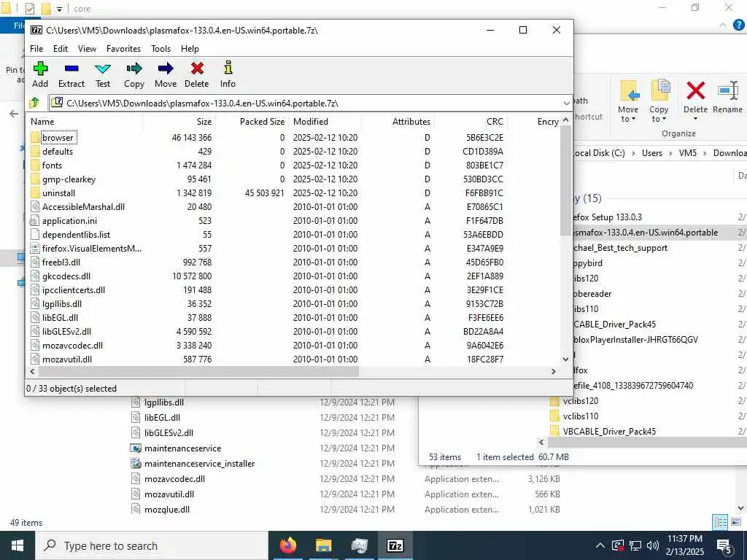
Task: Switch to 7-Zip taskbar button
Action: tap(395, 545)
